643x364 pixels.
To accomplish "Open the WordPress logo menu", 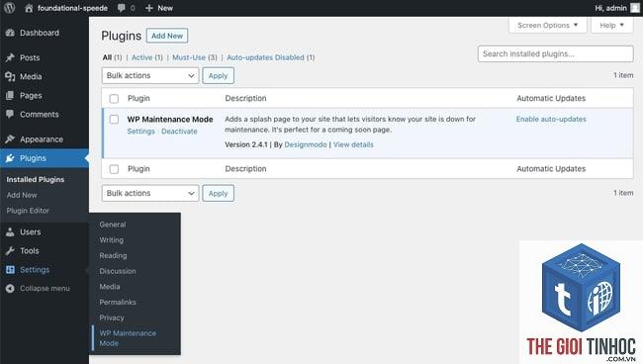I will [x=10, y=8].
